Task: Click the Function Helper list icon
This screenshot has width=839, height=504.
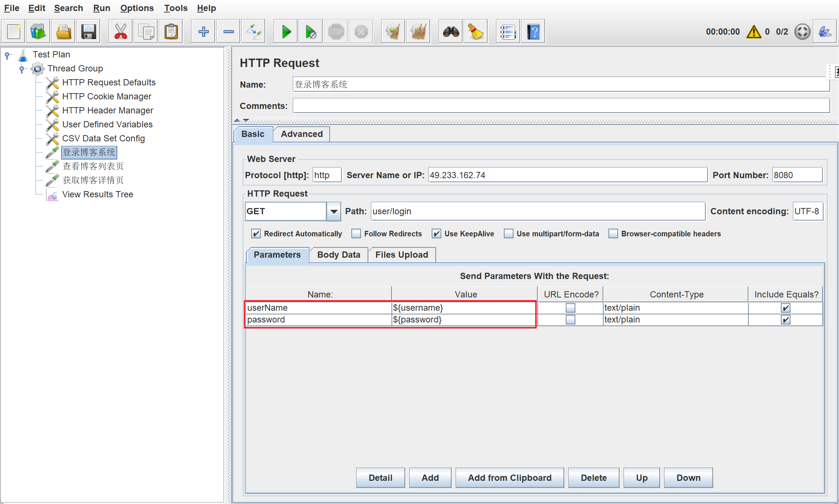Action: (x=508, y=32)
